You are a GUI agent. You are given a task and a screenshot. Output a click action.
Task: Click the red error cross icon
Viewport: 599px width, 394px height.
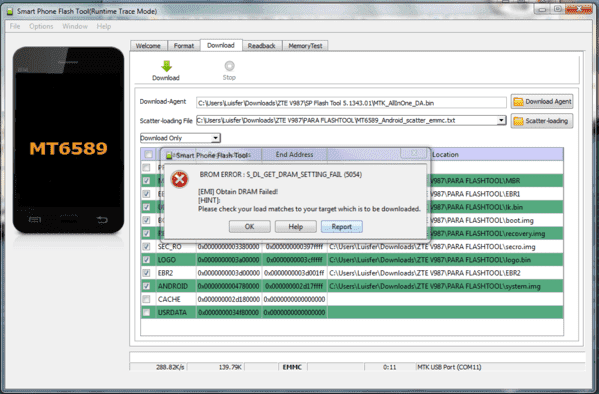180,179
